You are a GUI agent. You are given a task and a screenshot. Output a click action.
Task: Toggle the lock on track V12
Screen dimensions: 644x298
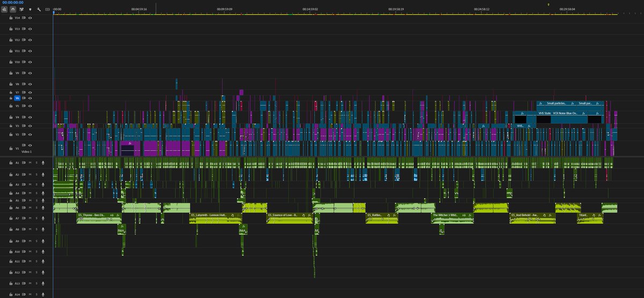(x=10, y=40)
